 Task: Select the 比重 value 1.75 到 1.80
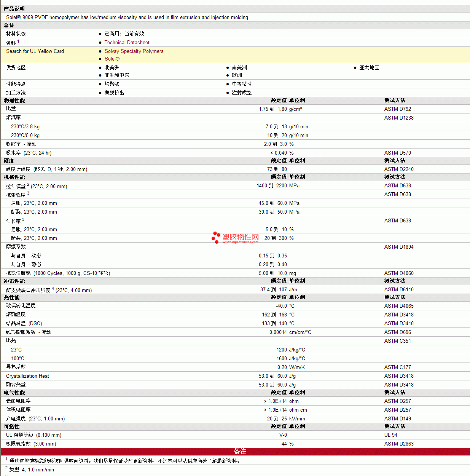[273, 109]
